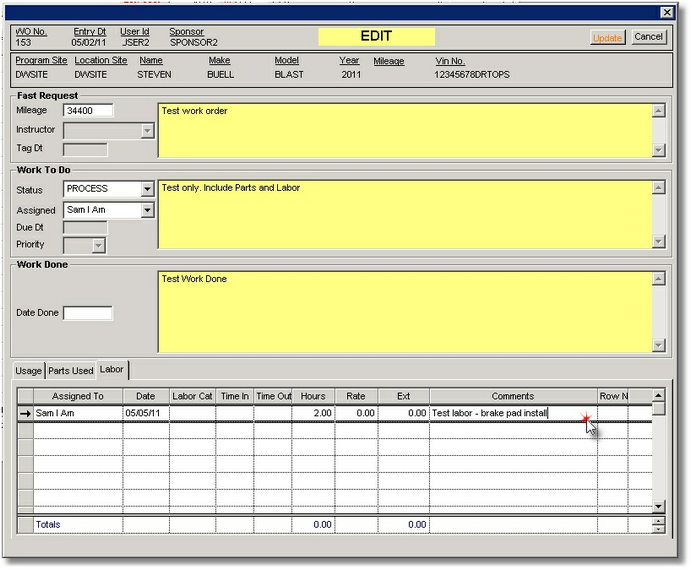Expand the Assigned dropdown showing Sam I Am

click(147, 210)
